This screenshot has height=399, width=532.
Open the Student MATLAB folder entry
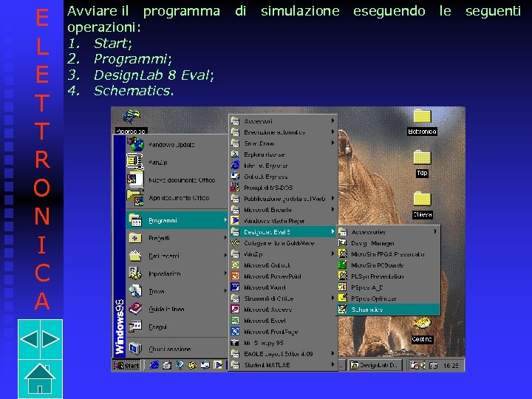pos(283,365)
